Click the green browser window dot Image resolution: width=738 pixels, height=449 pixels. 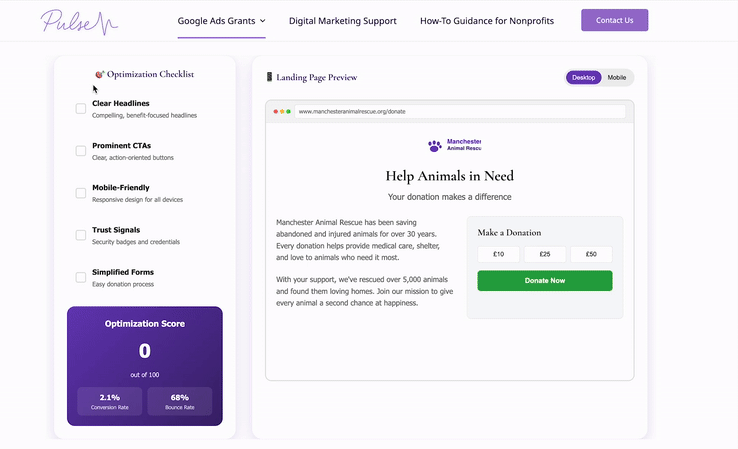[x=289, y=111]
